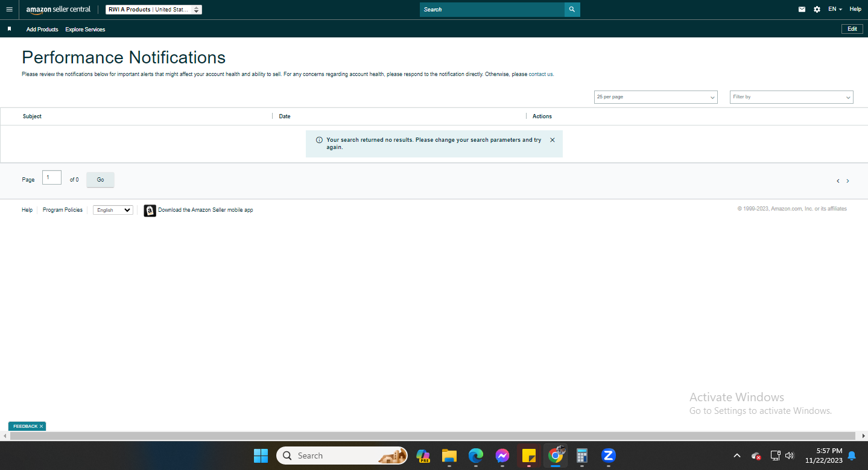Close the Feedback tab
Image resolution: width=868 pixels, height=470 pixels.
pos(42,427)
